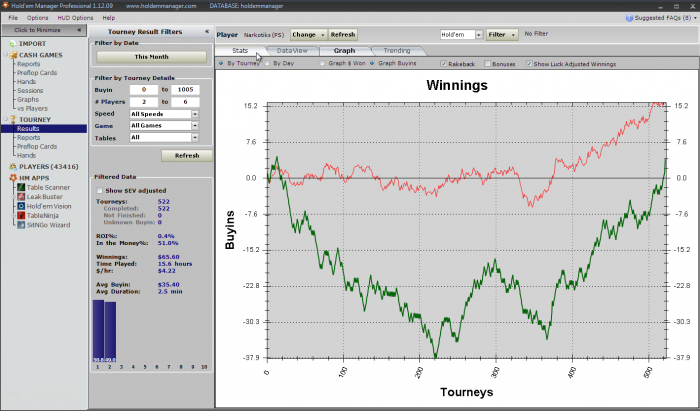Click the Winnings value $65.60

coord(168,257)
